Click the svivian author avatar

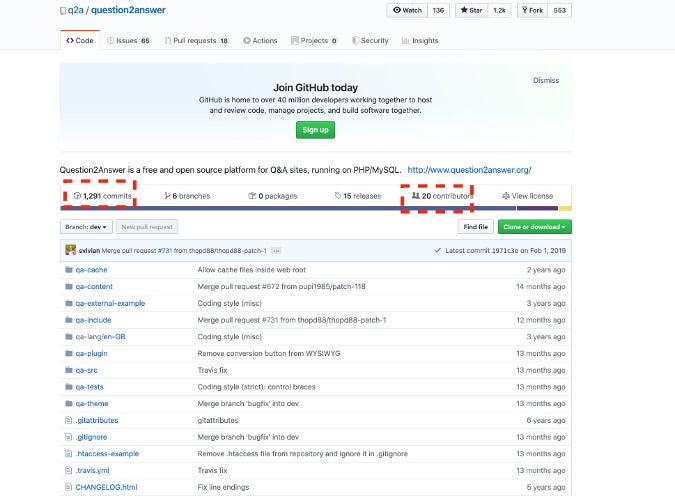pyautogui.click(x=71, y=250)
